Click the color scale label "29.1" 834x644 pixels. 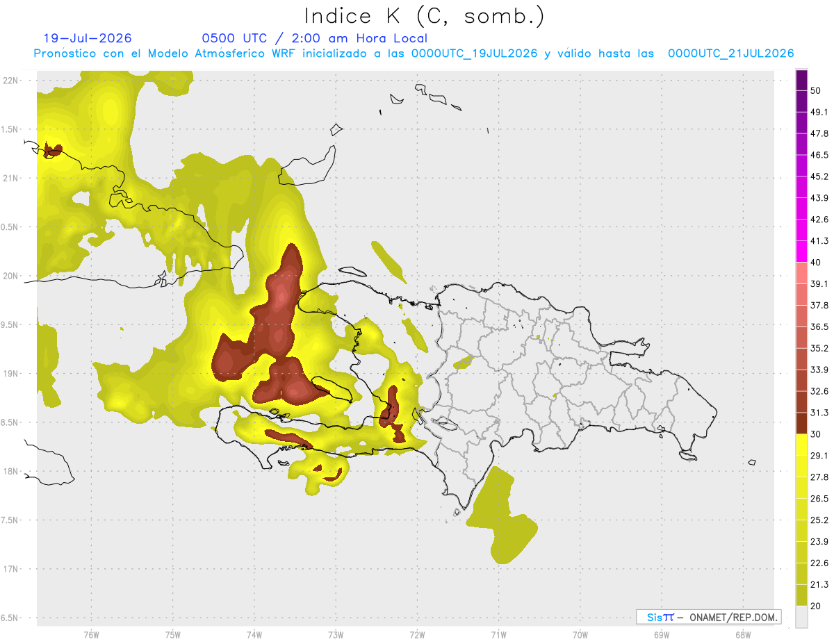(820, 456)
